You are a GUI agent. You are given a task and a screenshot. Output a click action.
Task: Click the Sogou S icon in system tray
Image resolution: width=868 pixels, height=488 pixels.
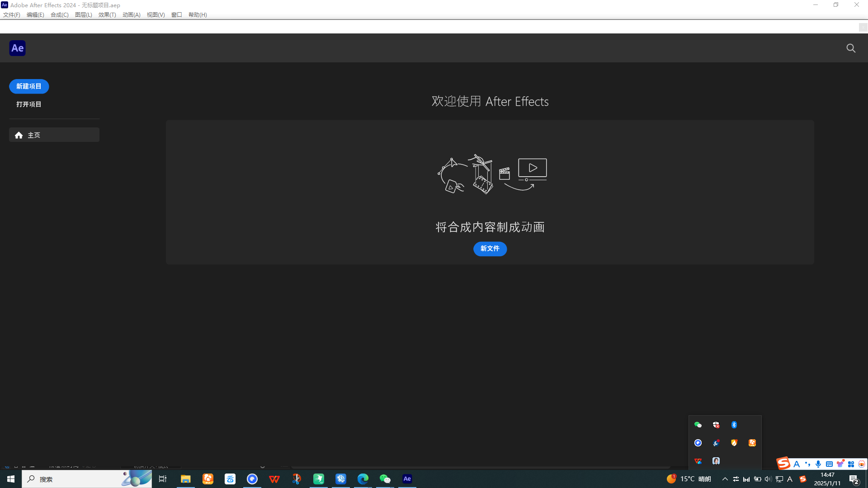803,479
